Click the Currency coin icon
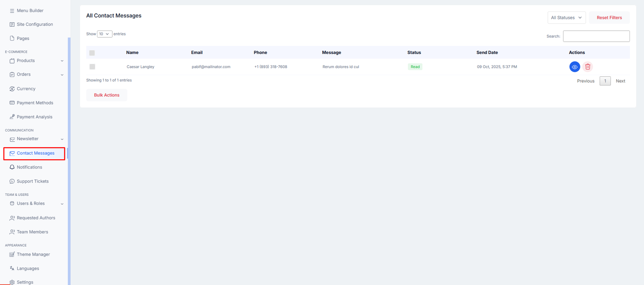Viewport: 644px width, 285px height. click(x=12, y=89)
